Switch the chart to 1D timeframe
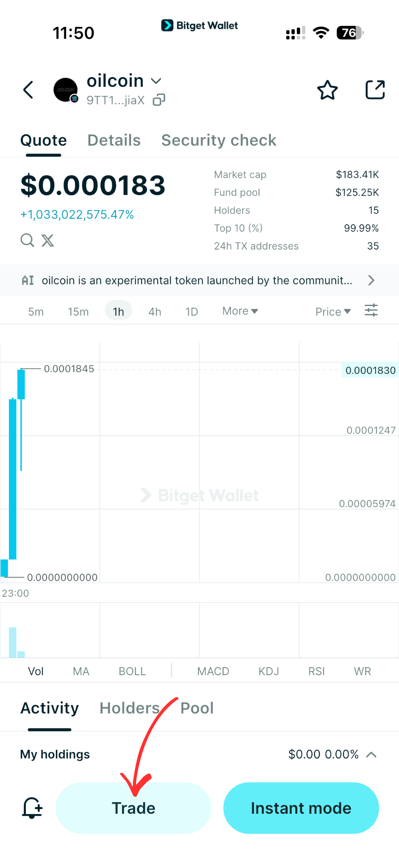Screen dimensions: 399x868 [191, 311]
